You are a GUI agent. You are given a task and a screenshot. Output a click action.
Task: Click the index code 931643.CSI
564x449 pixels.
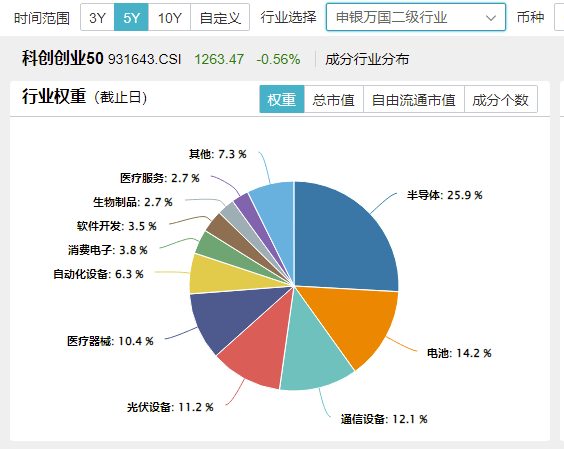coord(145,59)
